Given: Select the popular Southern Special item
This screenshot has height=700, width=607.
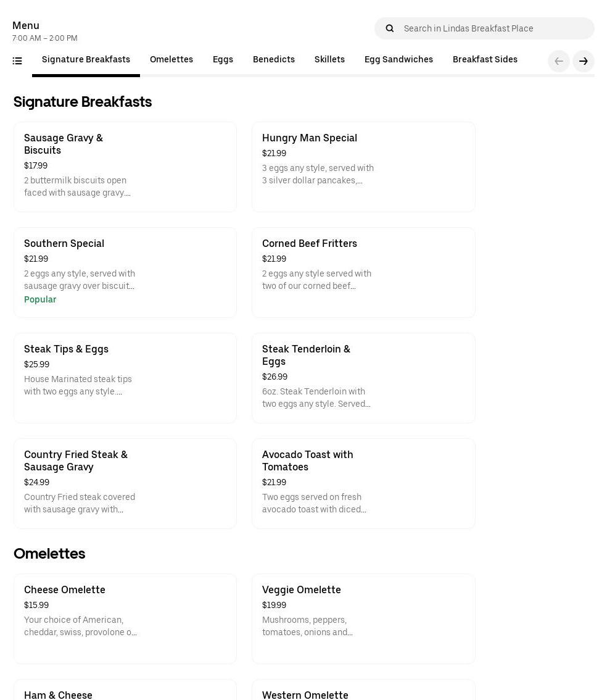Looking at the screenshot, I should (x=125, y=272).
